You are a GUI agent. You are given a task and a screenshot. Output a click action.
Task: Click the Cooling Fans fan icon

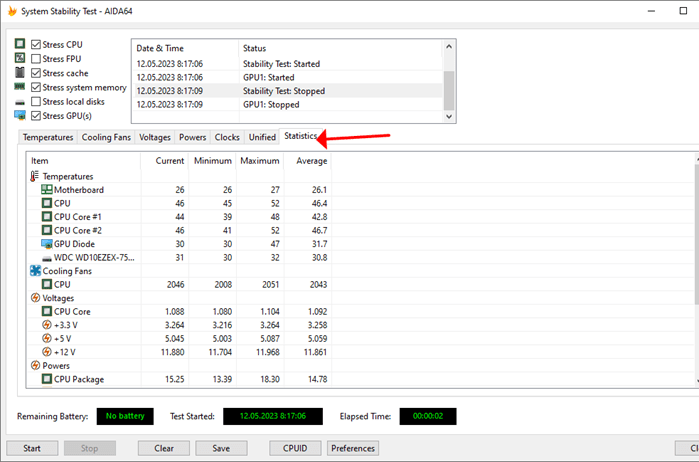click(35, 271)
